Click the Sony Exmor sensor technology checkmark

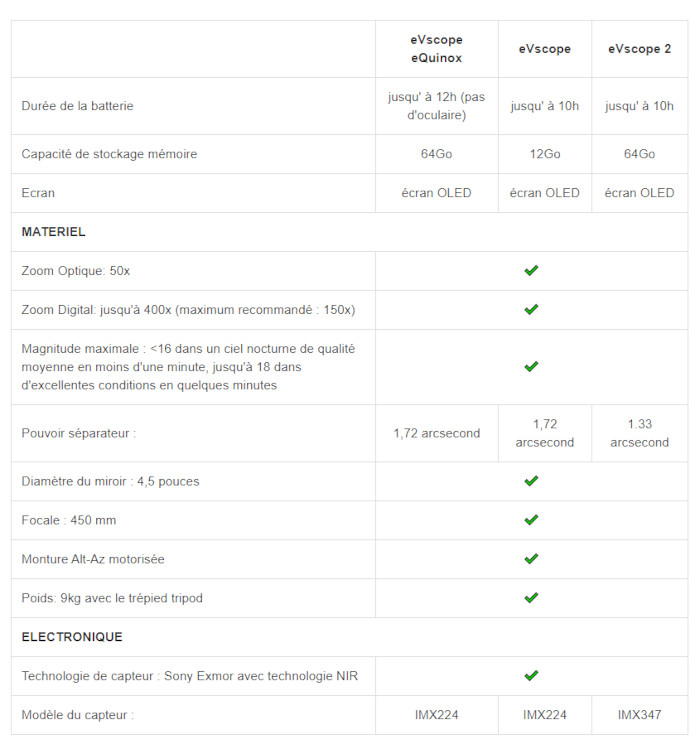coord(531,676)
